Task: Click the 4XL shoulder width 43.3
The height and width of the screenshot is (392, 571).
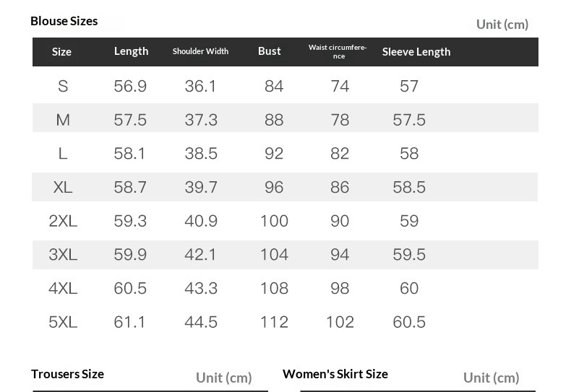Action: pyautogui.click(x=201, y=288)
